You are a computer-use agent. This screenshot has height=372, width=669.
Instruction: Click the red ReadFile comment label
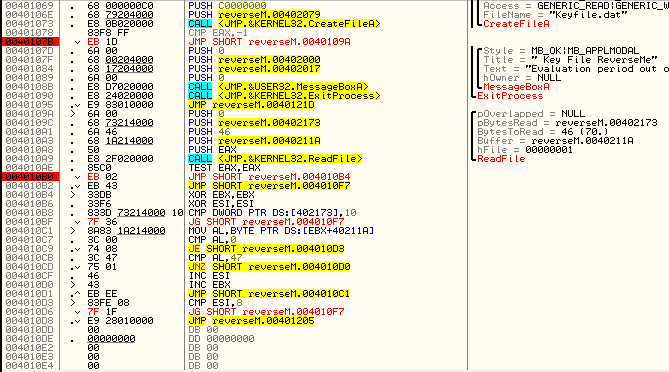501,159
